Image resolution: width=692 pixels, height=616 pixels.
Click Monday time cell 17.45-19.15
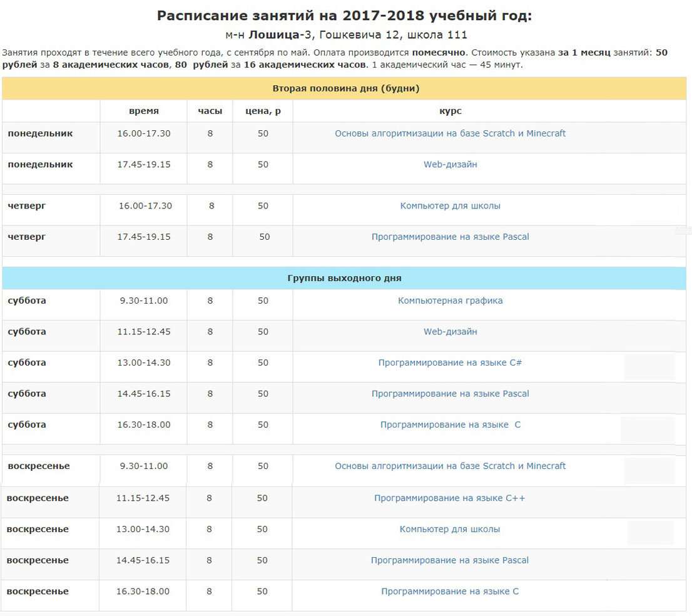(x=144, y=164)
